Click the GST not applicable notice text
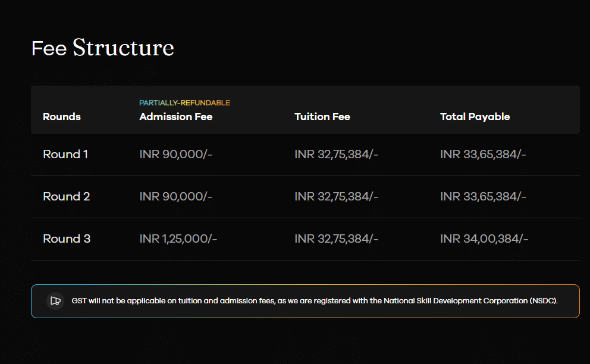590x364 pixels. coord(315,301)
